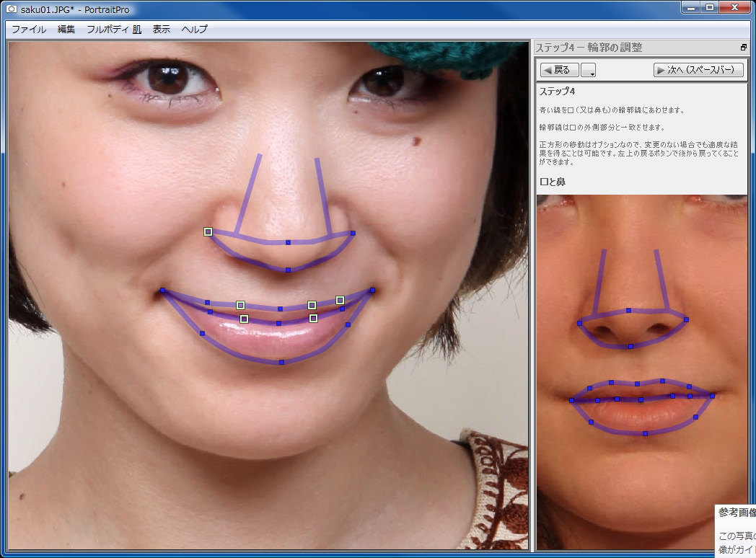Click the PortraitPro title bar app icon
This screenshot has width=756, height=558.
[11, 9]
